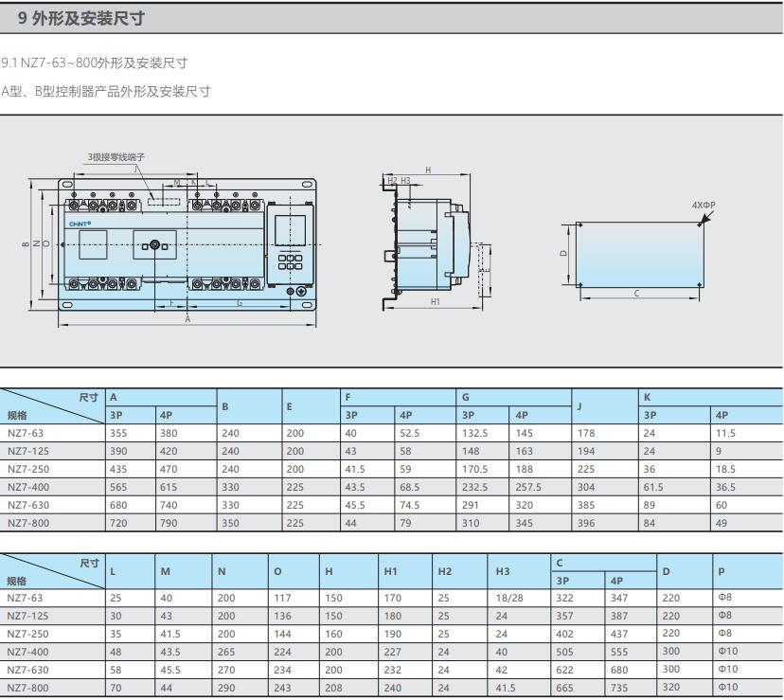Click the cell value "790" in the NZ7-800 row

[x=169, y=524]
